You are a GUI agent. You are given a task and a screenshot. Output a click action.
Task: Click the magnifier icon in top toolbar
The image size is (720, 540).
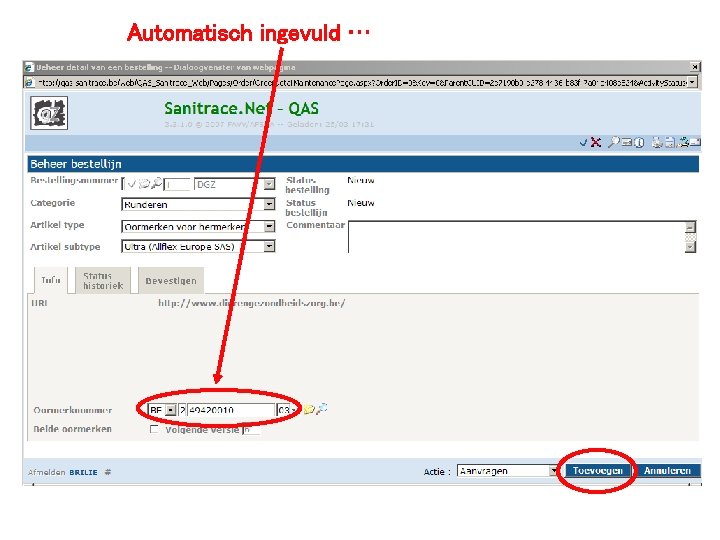pos(613,142)
